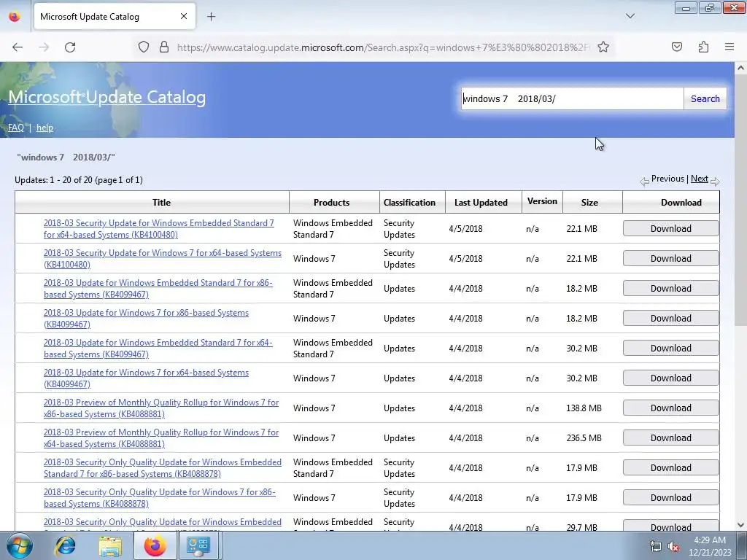
Task: Go to the Next results page
Action: pos(700,179)
